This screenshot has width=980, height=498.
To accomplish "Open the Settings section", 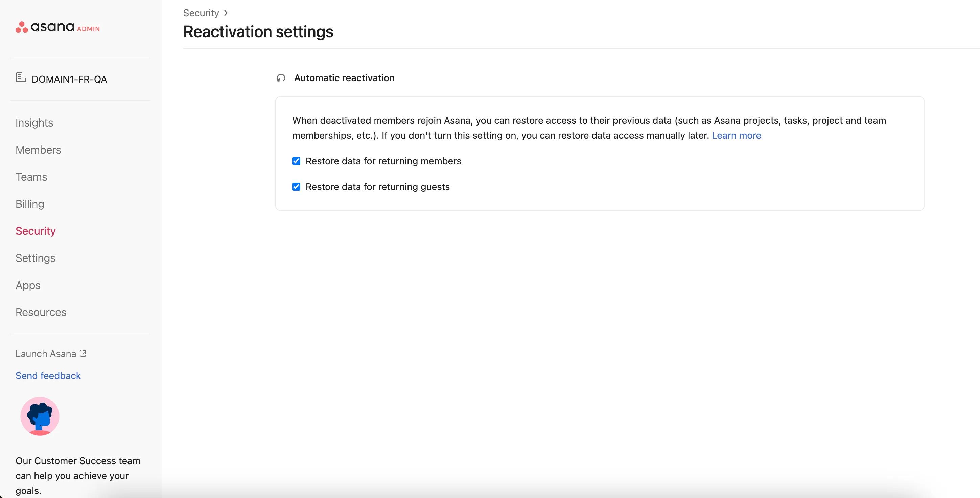I will 36,258.
